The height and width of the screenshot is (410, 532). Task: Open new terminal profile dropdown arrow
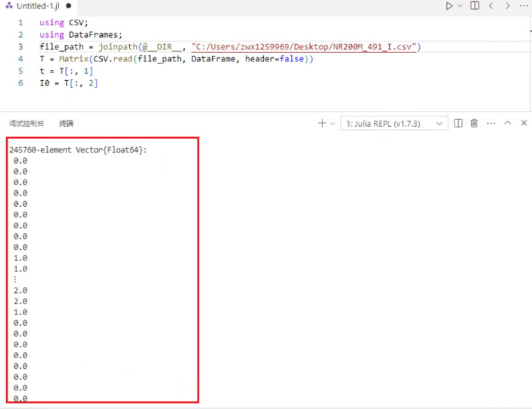(333, 123)
